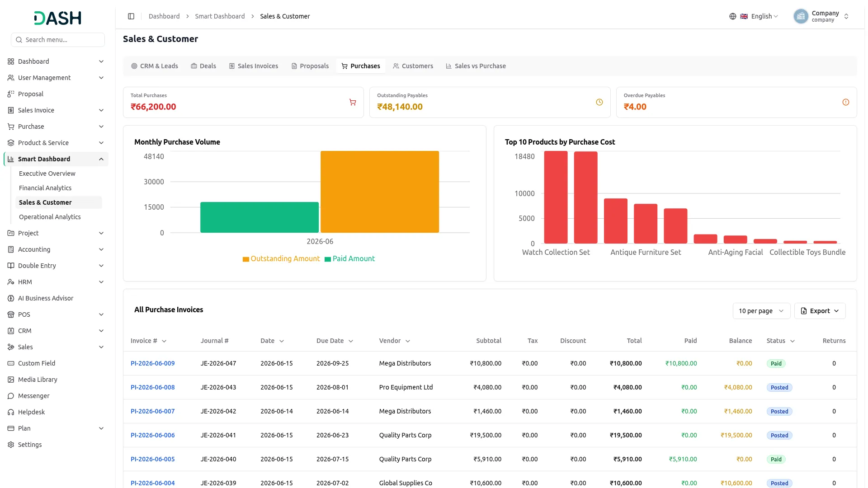Expand the User Management chevron

click(101, 78)
